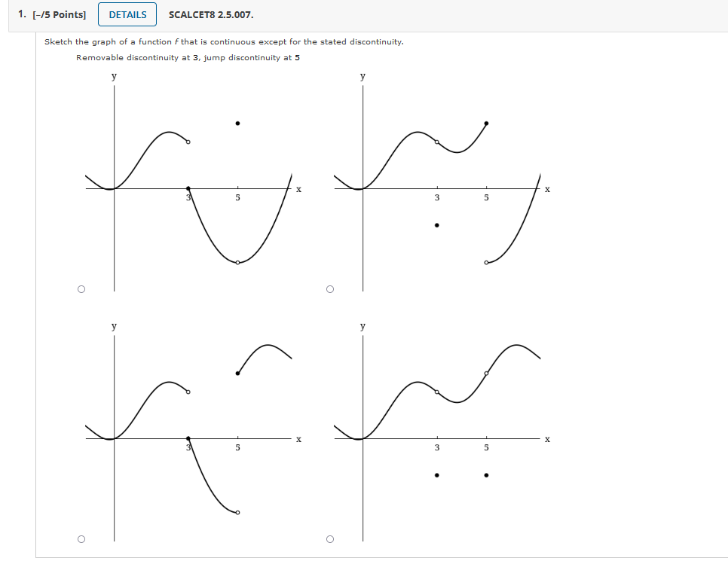
Task: Select the radio button under the top-left graph
Action: click(81, 288)
